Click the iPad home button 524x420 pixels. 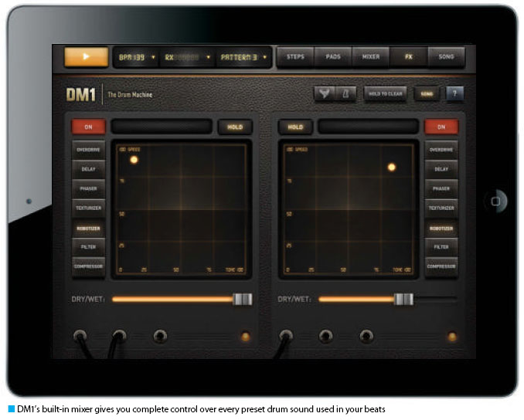tap(496, 201)
